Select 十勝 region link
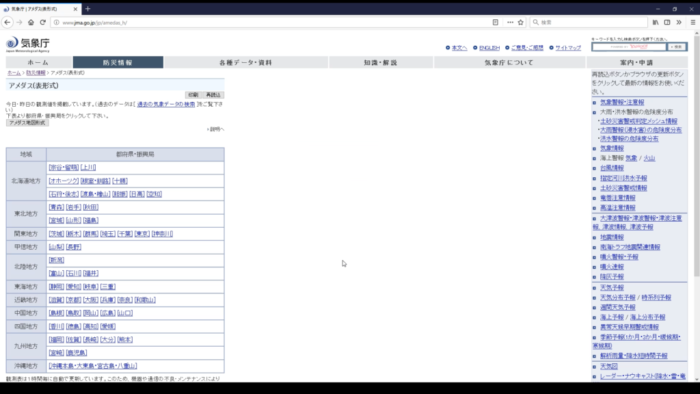The width and height of the screenshot is (700, 394). pyautogui.click(x=120, y=181)
